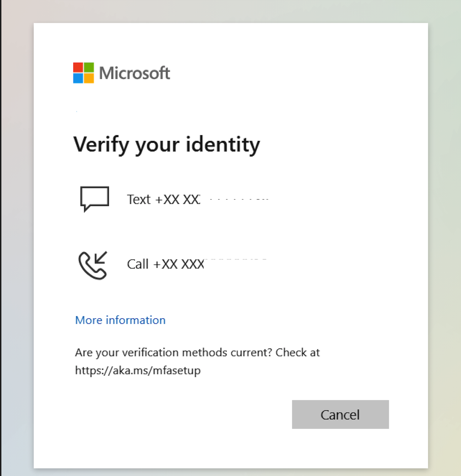Open the More information link
The width and height of the screenshot is (461, 476).
tap(120, 320)
